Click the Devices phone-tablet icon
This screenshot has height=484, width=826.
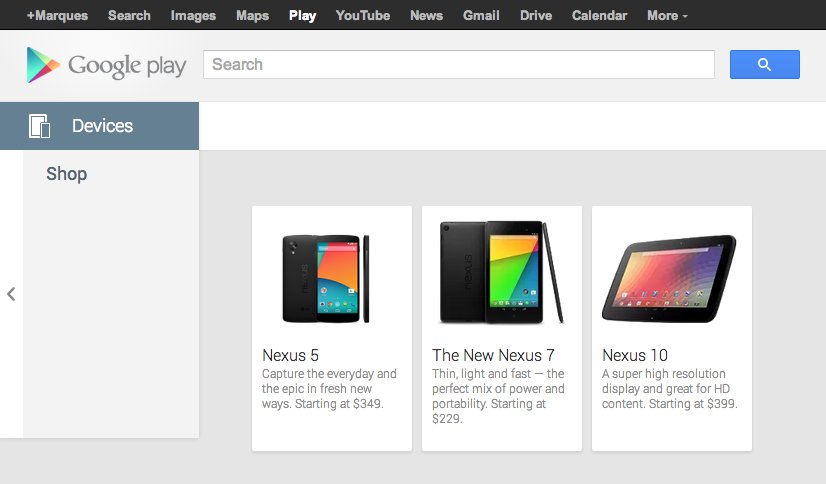pos(40,126)
